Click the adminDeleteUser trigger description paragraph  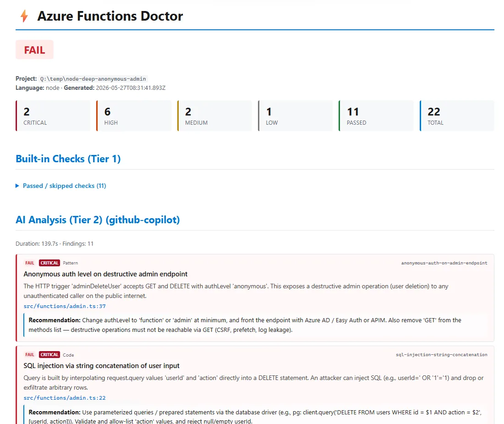click(236, 291)
